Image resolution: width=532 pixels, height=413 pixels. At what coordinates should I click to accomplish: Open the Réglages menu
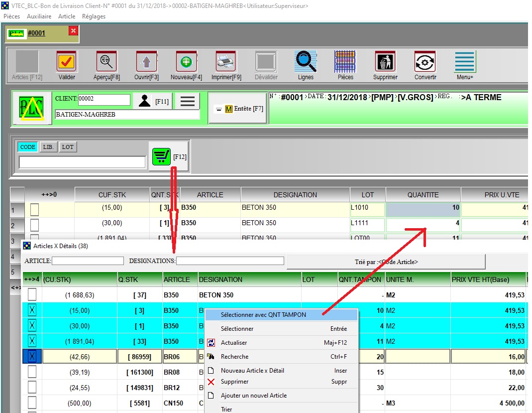(x=94, y=16)
